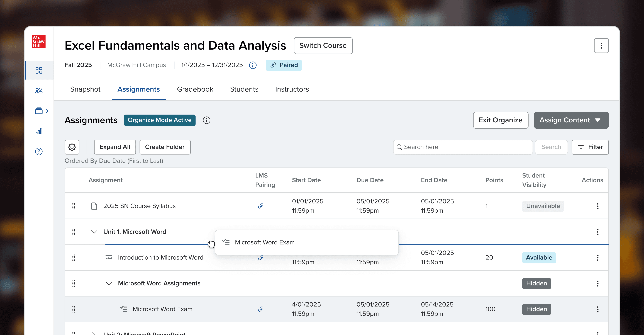The image size is (644, 335).
Task: Open the people icon in sidebar
Action: pyautogui.click(x=39, y=91)
